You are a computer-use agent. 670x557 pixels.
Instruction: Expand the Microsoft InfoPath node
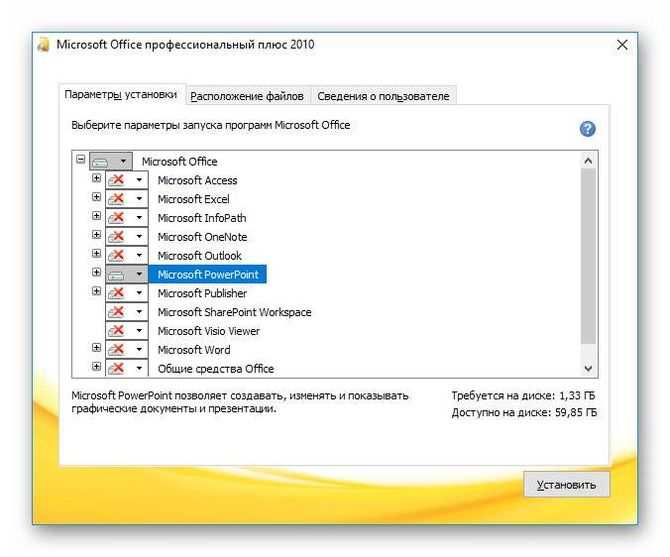[97, 215]
